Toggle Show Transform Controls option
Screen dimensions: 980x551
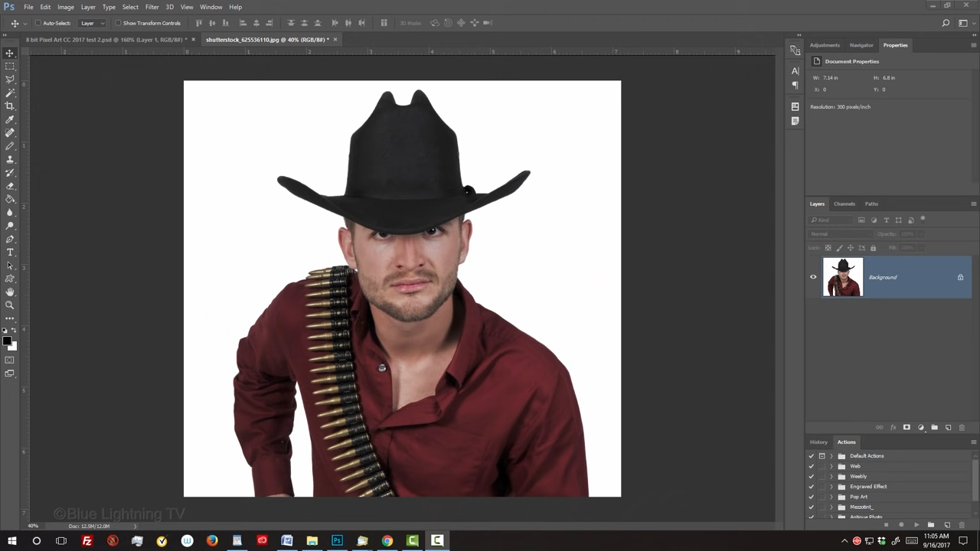[119, 23]
